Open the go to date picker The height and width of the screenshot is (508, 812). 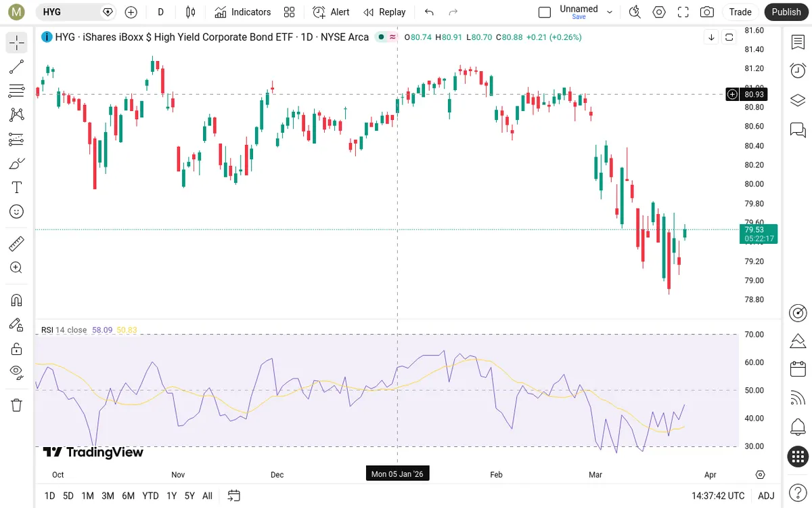234,496
